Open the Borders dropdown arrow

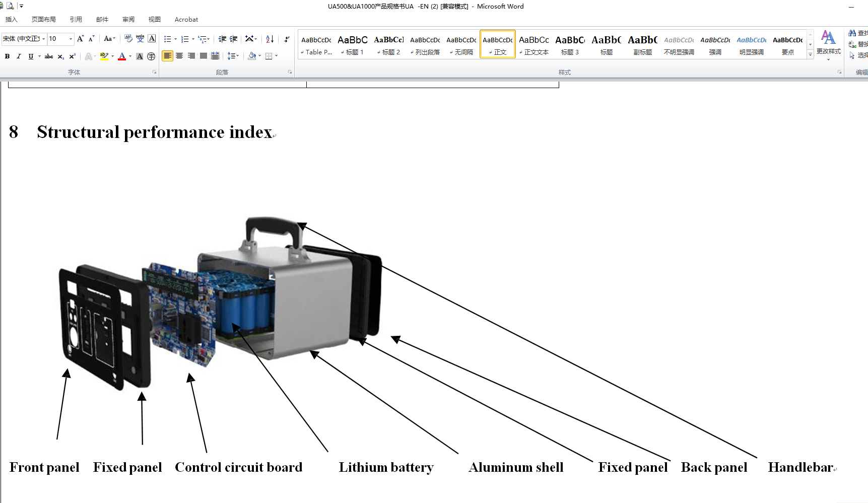276,56
